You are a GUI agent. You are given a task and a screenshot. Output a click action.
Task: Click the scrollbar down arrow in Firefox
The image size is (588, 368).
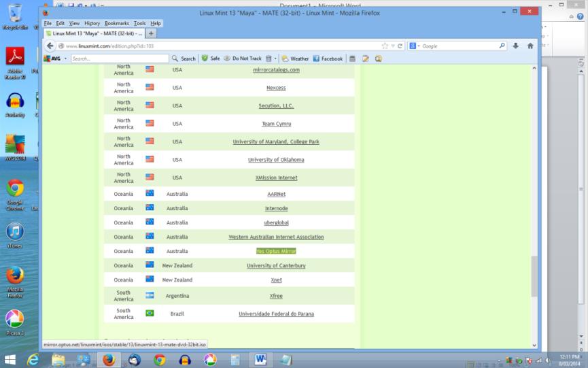(x=534, y=346)
